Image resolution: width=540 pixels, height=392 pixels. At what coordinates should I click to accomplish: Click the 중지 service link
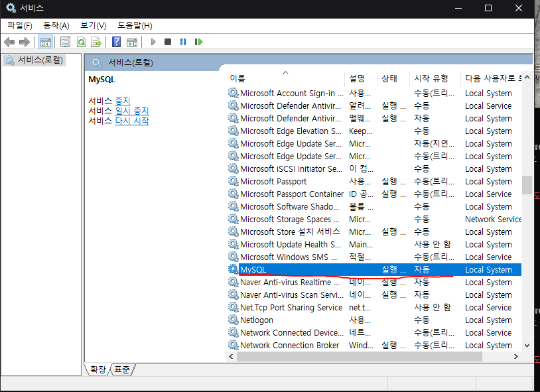click(x=123, y=101)
